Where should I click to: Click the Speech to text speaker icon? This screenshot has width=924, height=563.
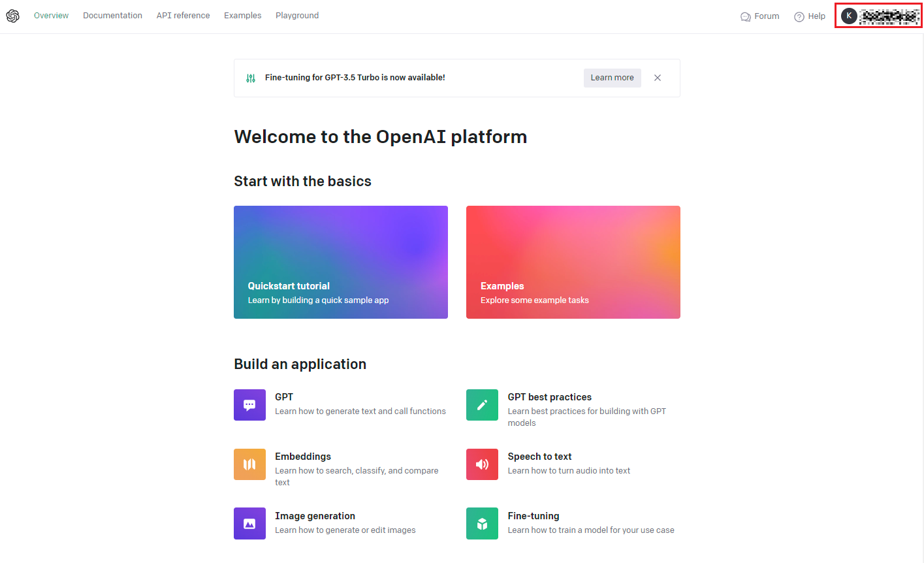(x=482, y=464)
